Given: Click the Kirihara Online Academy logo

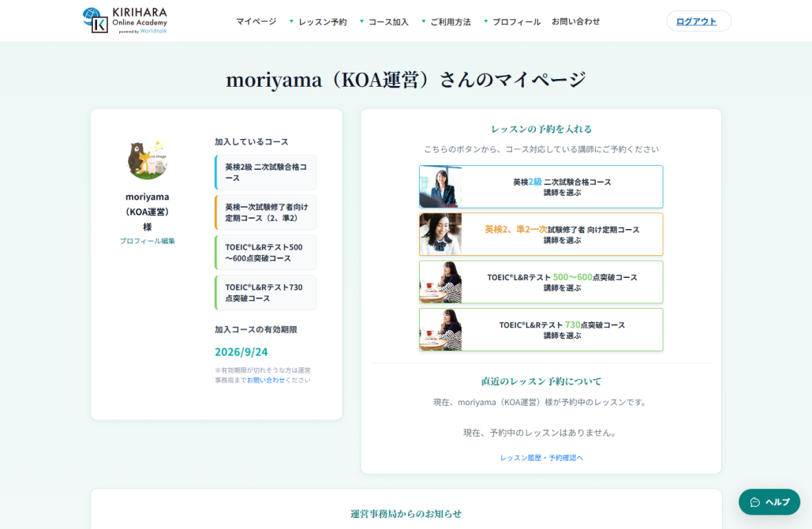Looking at the screenshot, I should coord(125,21).
